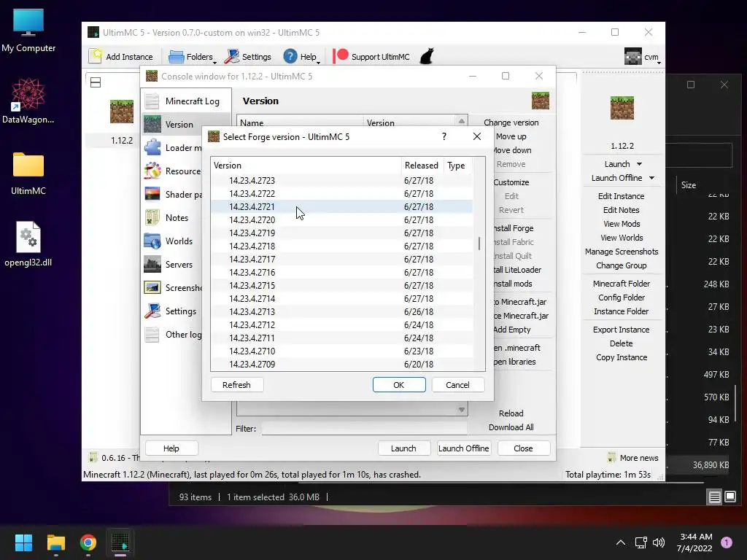
Task: Open the cvm account dropdown
Action: (x=643, y=57)
